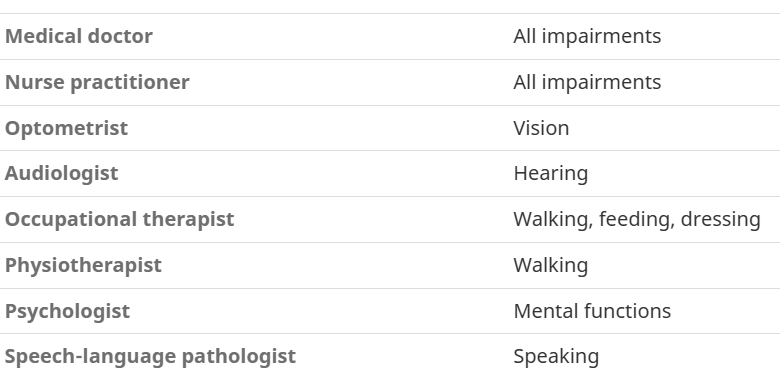The width and height of the screenshot is (780, 382).
Task: Click the word dressing in the table
Action: pos(720,219)
